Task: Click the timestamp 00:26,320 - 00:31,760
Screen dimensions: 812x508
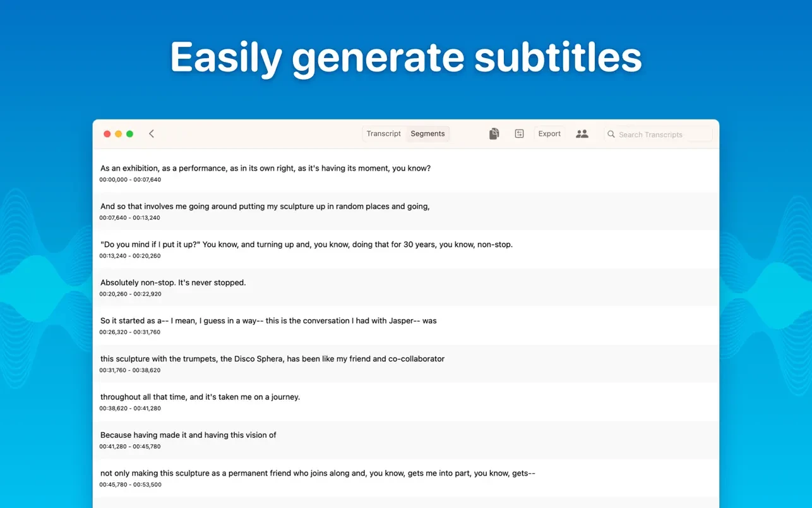Action: point(129,332)
